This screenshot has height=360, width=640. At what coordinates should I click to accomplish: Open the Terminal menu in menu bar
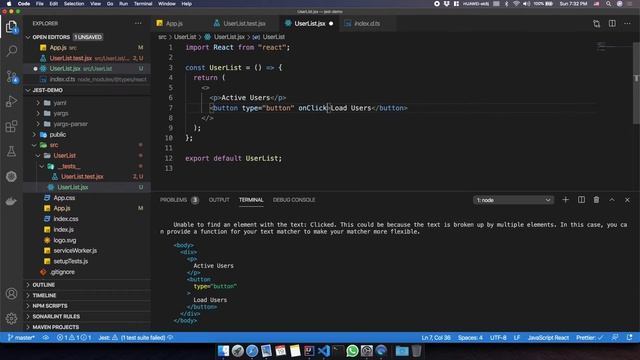pyautogui.click(x=143, y=4)
